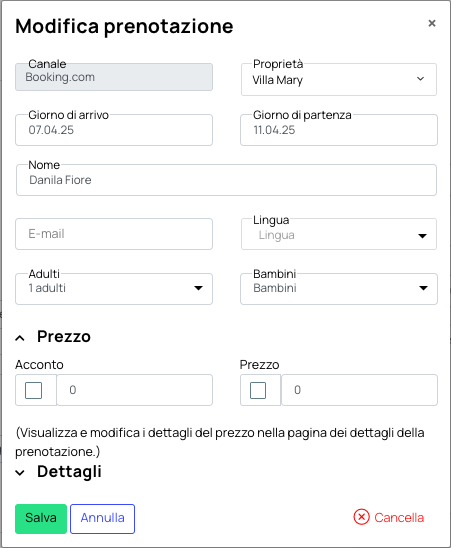Open the Proprietà dropdown chevron
The image size is (451, 548).
421,79
